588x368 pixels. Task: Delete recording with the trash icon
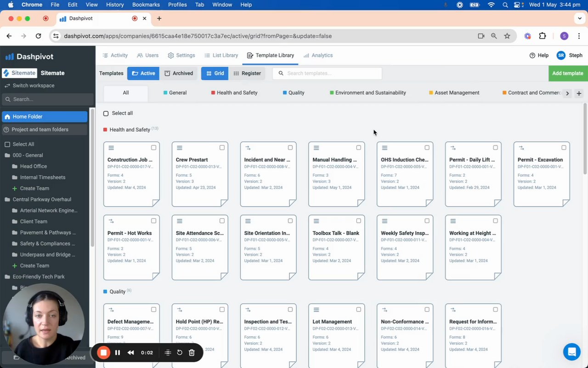pyautogui.click(x=192, y=353)
